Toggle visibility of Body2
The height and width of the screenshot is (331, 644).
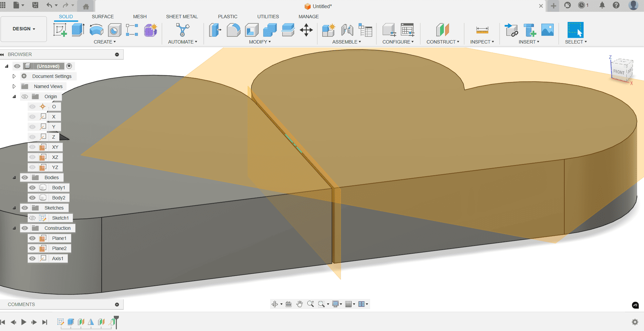(x=32, y=198)
